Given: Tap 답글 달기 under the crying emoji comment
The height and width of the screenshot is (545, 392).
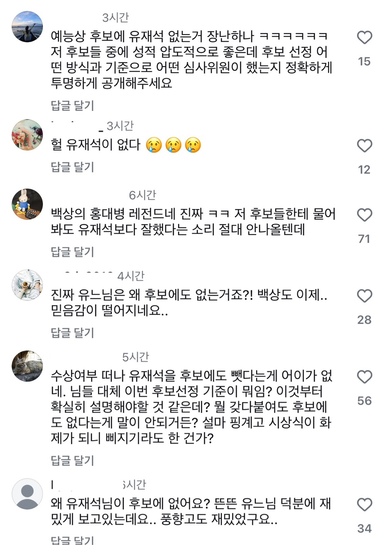Looking at the screenshot, I should pyautogui.click(x=72, y=167).
